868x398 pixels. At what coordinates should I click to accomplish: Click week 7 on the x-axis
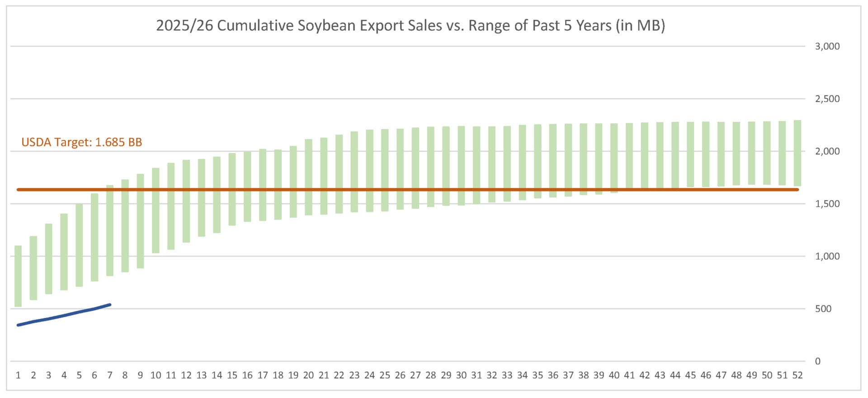coord(110,375)
